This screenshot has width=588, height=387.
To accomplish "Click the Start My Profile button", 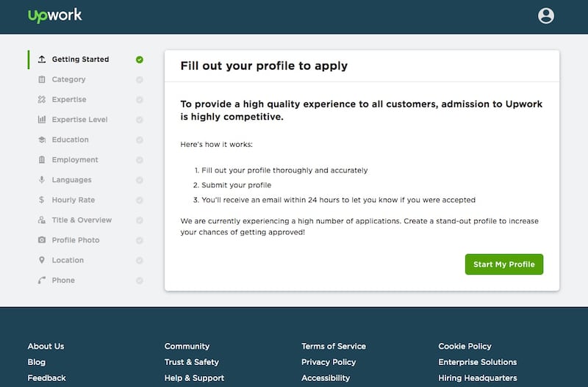I will [504, 264].
